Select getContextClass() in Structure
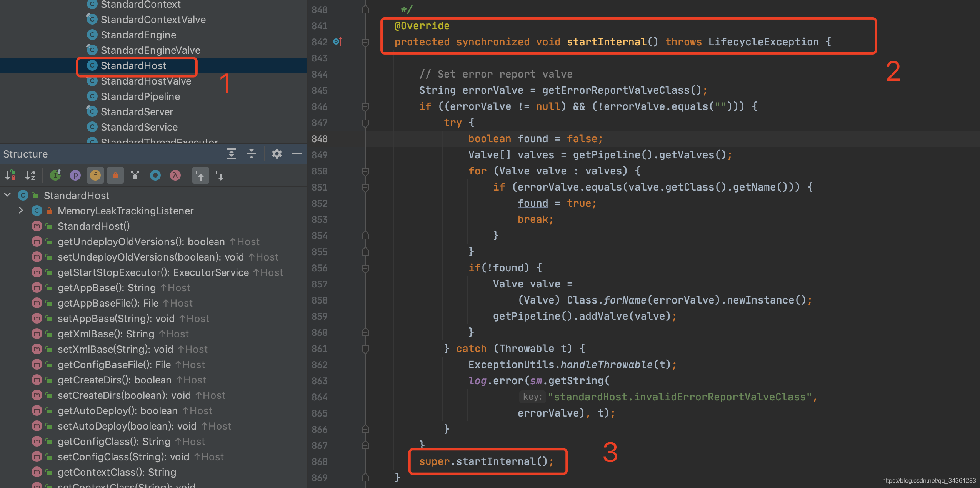Screen dimensions: 980x488 coord(117,472)
